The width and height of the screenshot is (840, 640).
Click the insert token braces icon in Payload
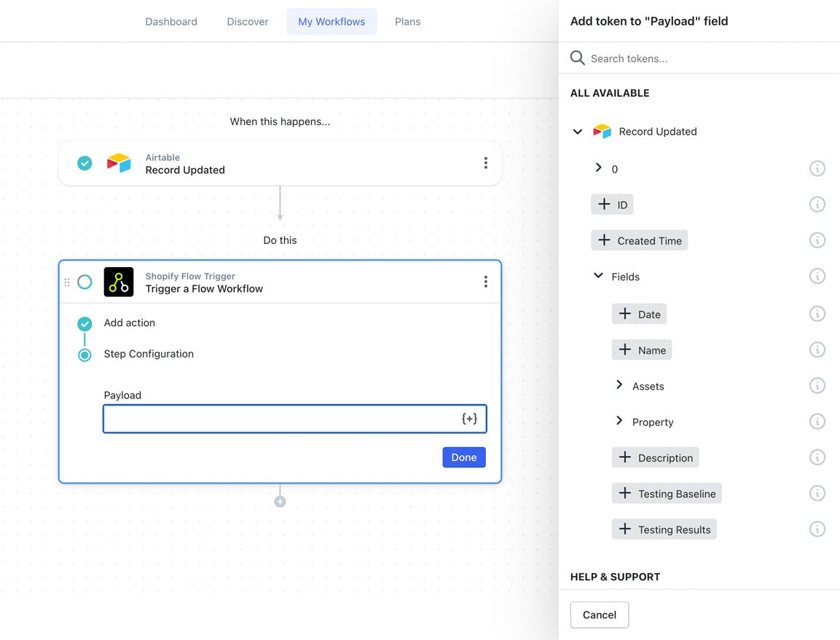pos(469,418)
